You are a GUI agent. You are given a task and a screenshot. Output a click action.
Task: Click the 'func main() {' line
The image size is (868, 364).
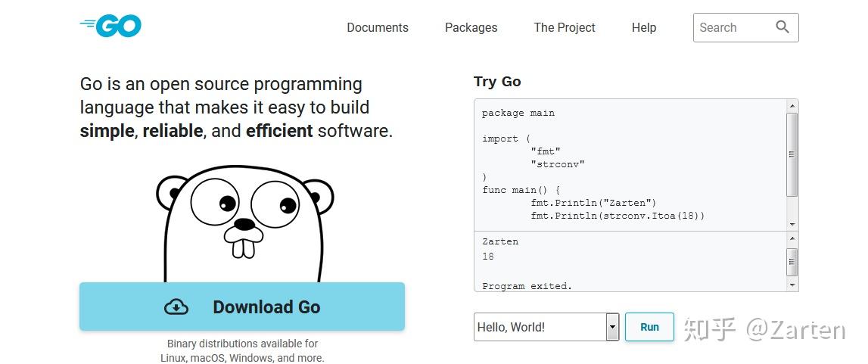tap(521, 190)
